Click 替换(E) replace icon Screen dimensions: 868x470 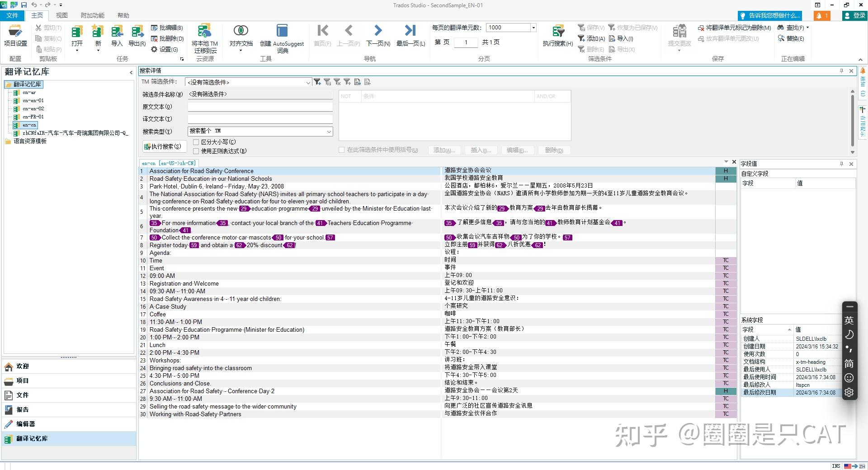791,38
